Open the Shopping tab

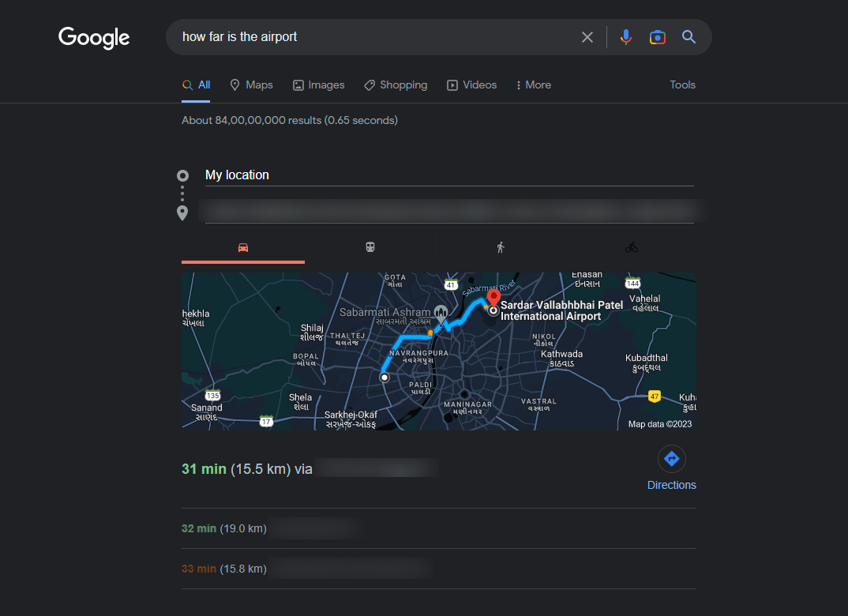[x=396, y=85]
